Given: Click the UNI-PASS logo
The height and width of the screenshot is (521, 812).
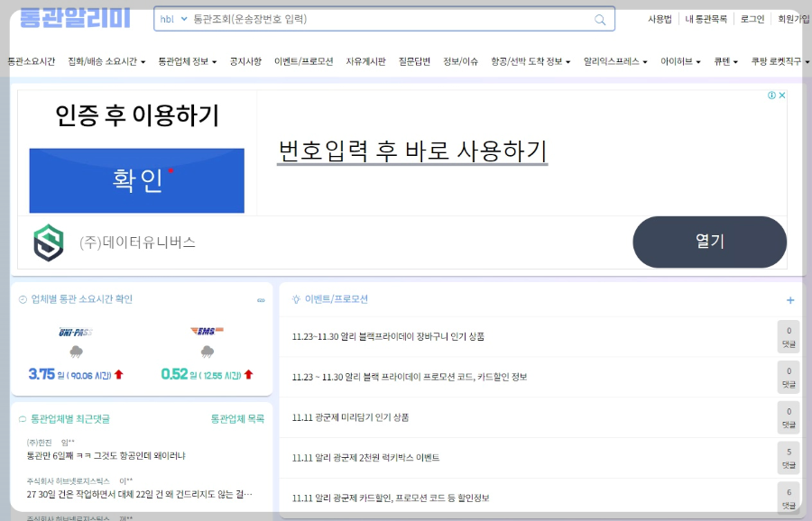Looking at the screenshot, I should pyautogui.click(x=76, y=332).
